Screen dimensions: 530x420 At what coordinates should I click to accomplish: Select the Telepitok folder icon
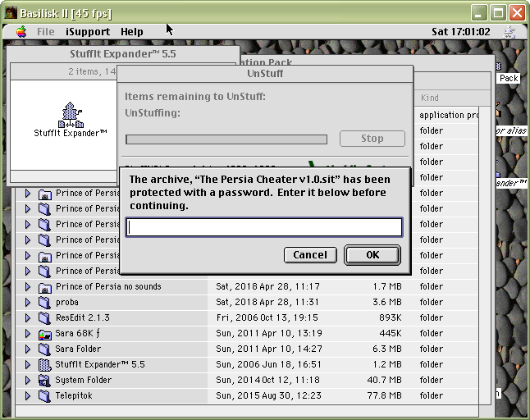[x=44, y=395]
